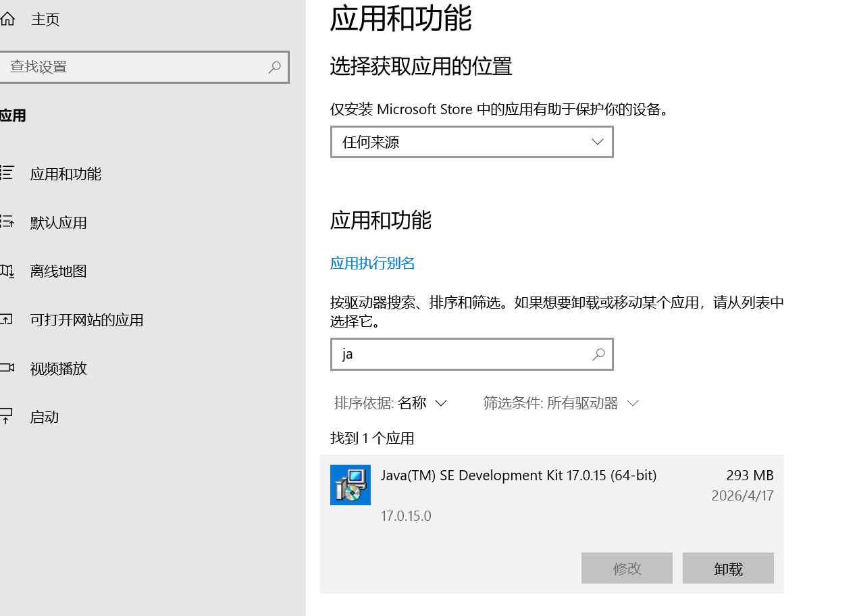Click the 视频播放 camera icon
Image resolution: width=857 pixels, height=616 pixels.
(7, 368)
